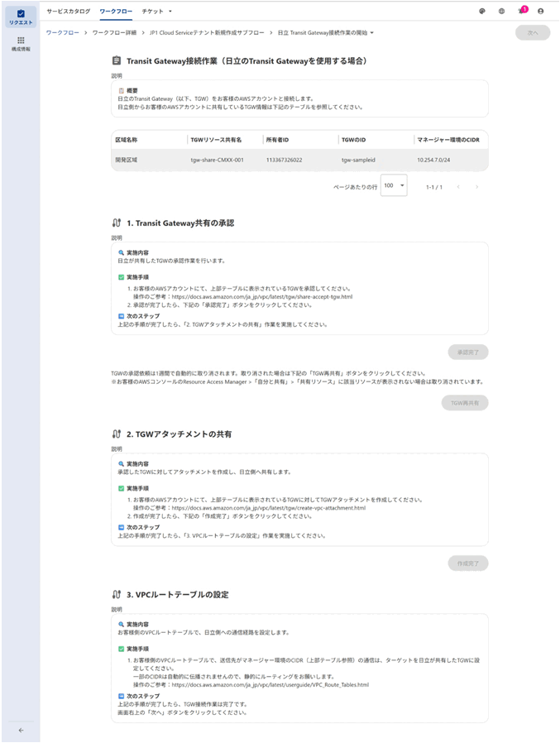Click the 作成完了 button
The height and width of the screenshot is (743, 560).
click(468, 563)
